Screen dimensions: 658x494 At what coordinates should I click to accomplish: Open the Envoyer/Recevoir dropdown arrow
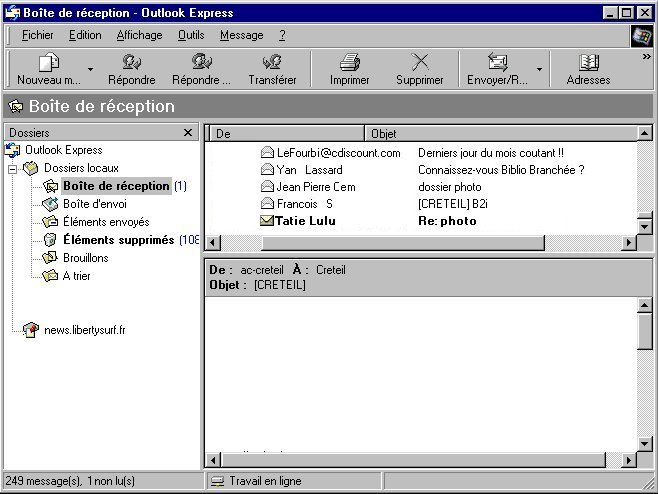(x=539, y=69)
